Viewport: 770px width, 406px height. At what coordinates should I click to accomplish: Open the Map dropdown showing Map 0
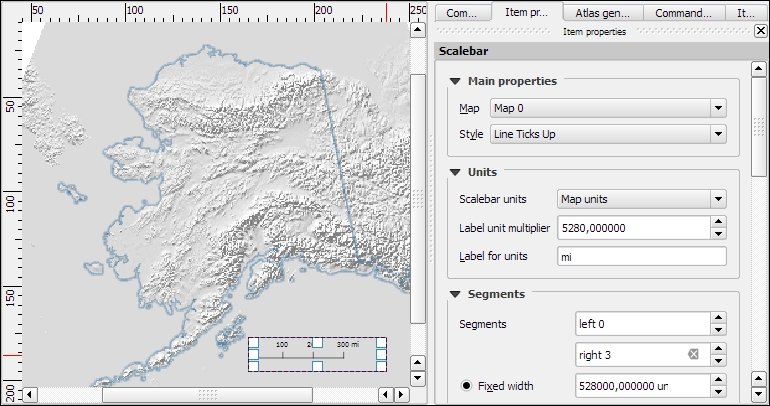[608, 108]
